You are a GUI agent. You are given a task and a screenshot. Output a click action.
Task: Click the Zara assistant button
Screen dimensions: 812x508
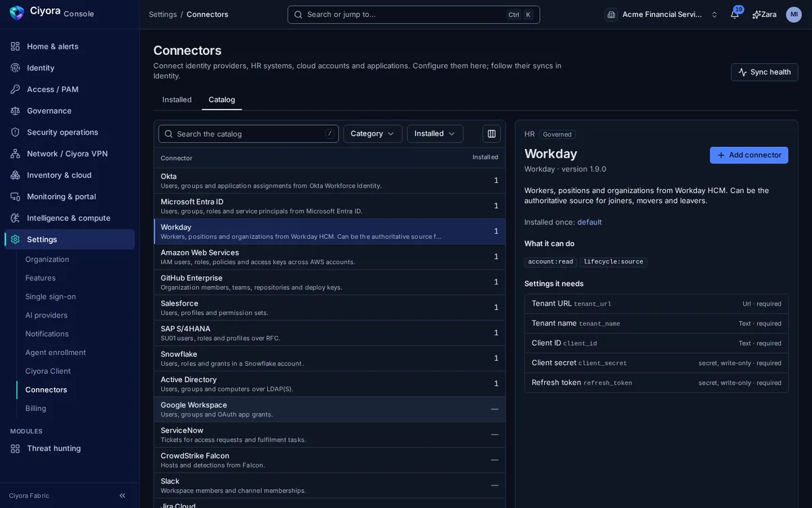(x=765, y=14)
